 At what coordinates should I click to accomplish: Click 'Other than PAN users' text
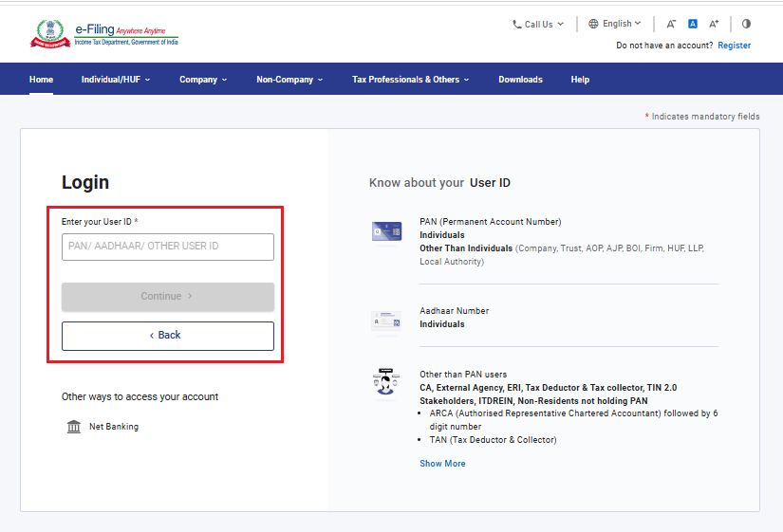click(x=463, y=375)
